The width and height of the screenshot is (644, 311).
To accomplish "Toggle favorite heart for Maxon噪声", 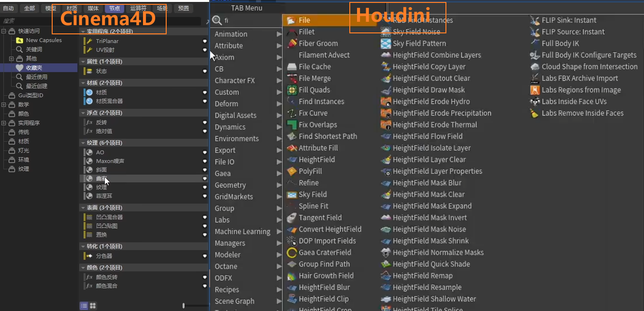I will [204, 161].
